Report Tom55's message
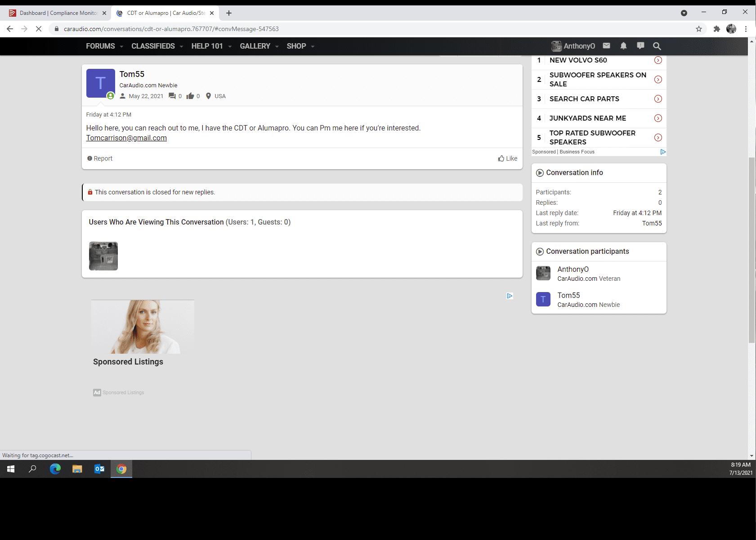This screenshot has width=756, height=540. (x=100, y=158)
